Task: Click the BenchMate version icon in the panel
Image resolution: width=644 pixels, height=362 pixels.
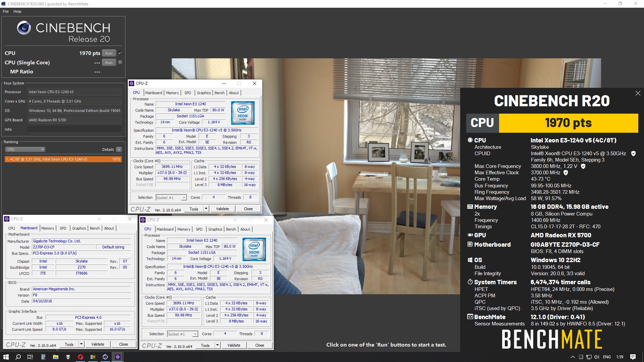Action: (470, 317)
